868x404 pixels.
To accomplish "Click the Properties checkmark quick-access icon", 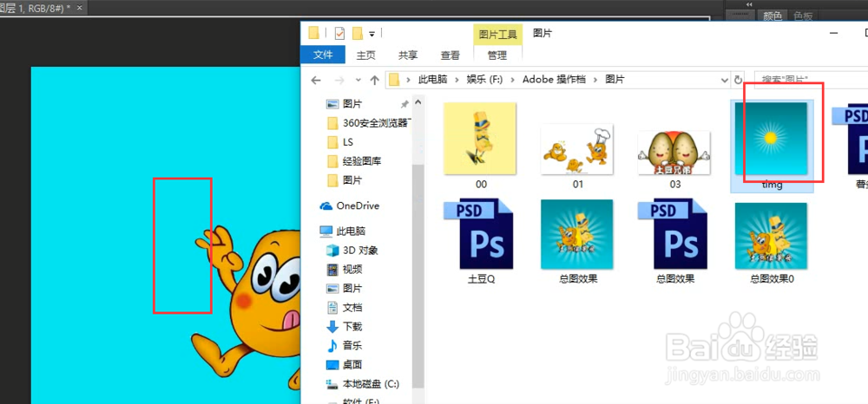I will [339, 34].
